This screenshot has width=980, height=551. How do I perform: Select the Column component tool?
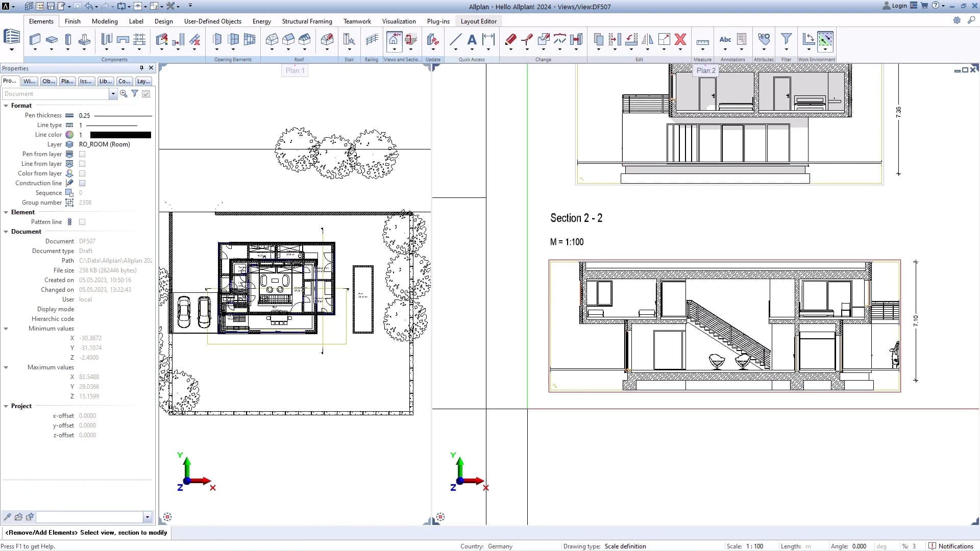[x=68, y=39]
